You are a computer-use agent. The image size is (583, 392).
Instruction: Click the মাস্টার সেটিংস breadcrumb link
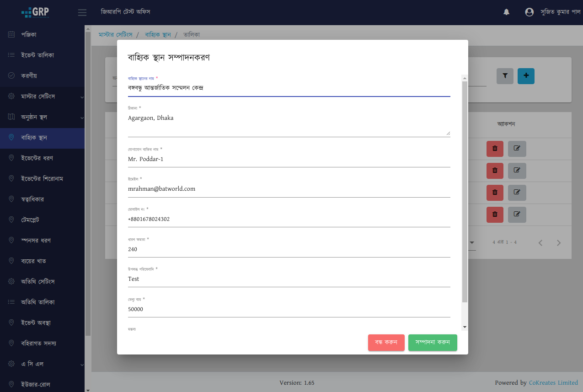point(116,35)
